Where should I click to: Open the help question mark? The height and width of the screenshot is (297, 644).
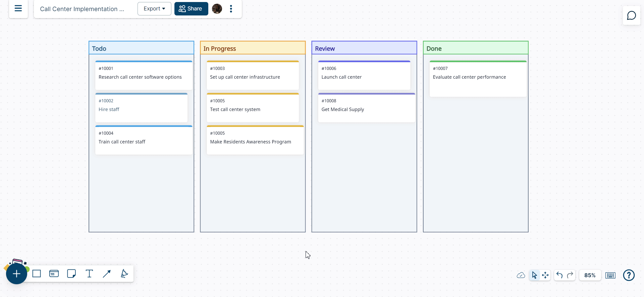pos(629,275)
